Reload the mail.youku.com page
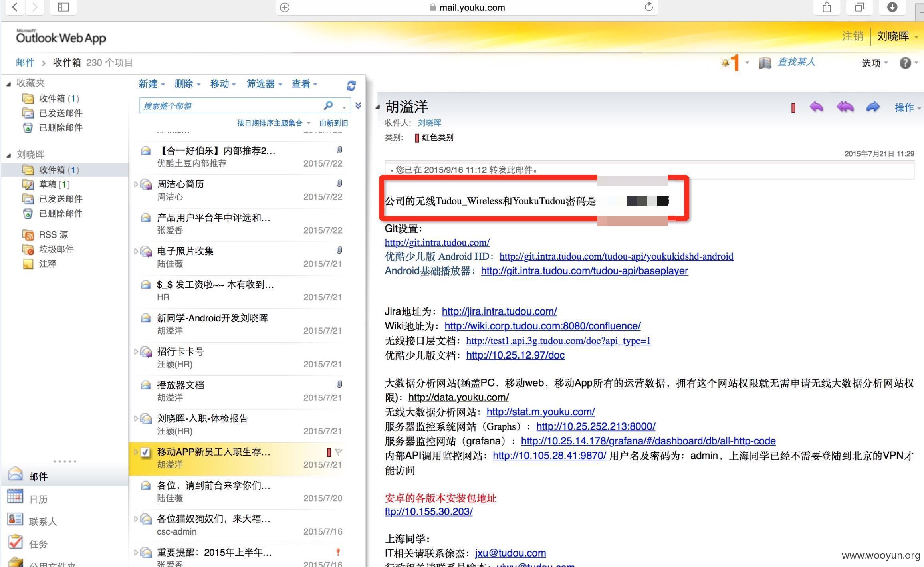 click(648, 7)
